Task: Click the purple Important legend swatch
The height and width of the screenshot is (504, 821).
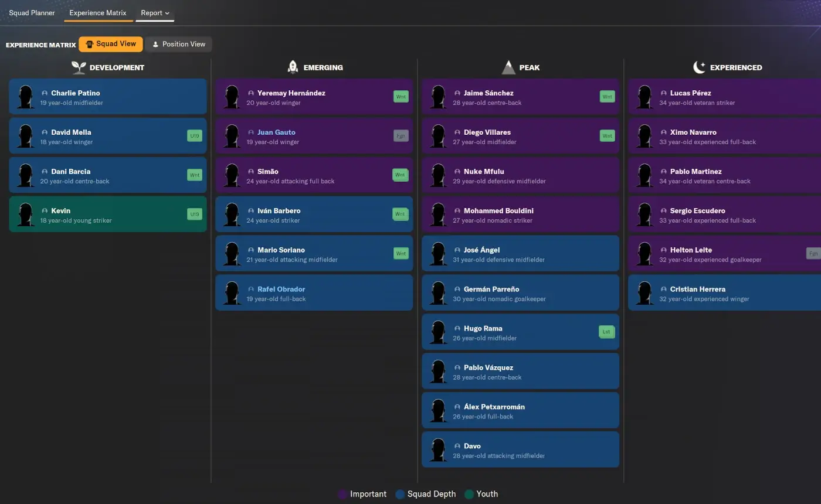Action: (343, 494)
